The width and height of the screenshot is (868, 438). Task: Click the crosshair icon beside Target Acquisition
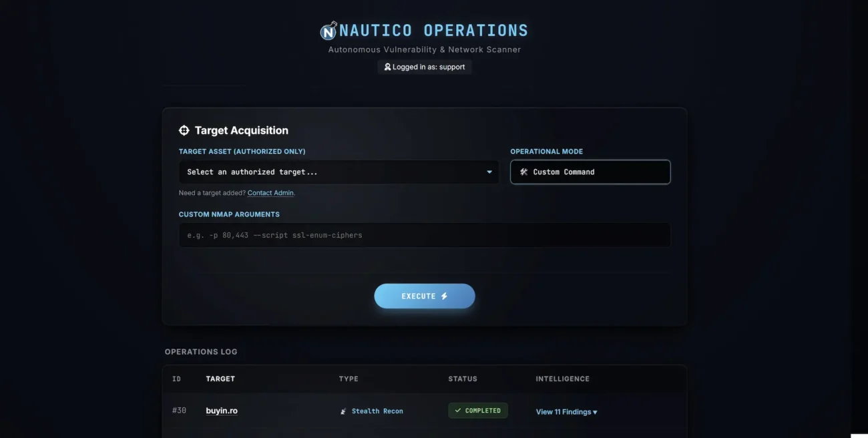pos(184,130)
